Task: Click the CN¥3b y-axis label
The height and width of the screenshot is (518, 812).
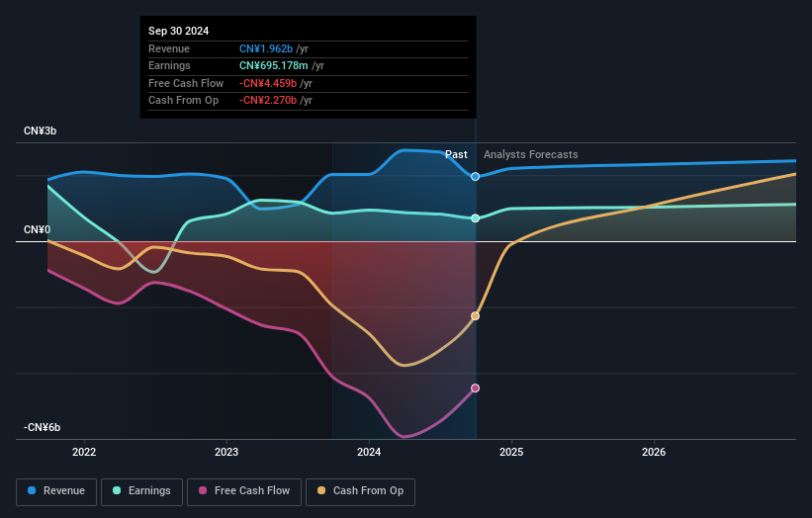Action: coord(40,130)
